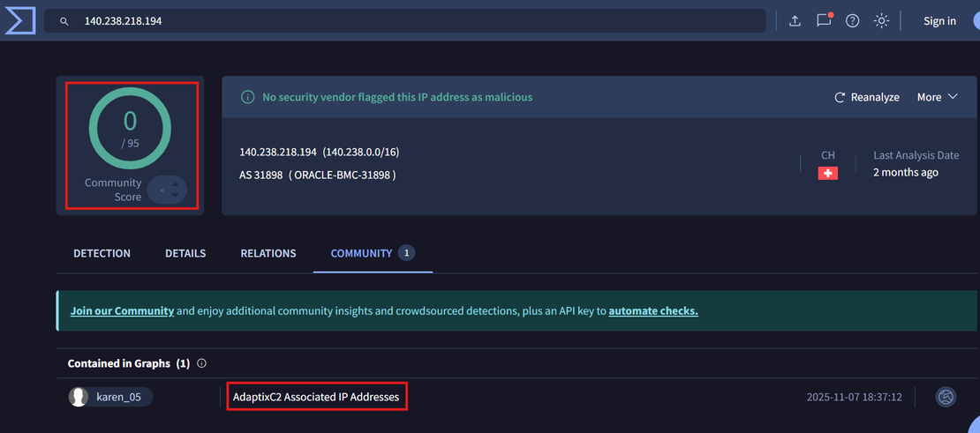This screenshot has height=433, width=980.
Task: Select the Details tab
Action: click(185, 253)
